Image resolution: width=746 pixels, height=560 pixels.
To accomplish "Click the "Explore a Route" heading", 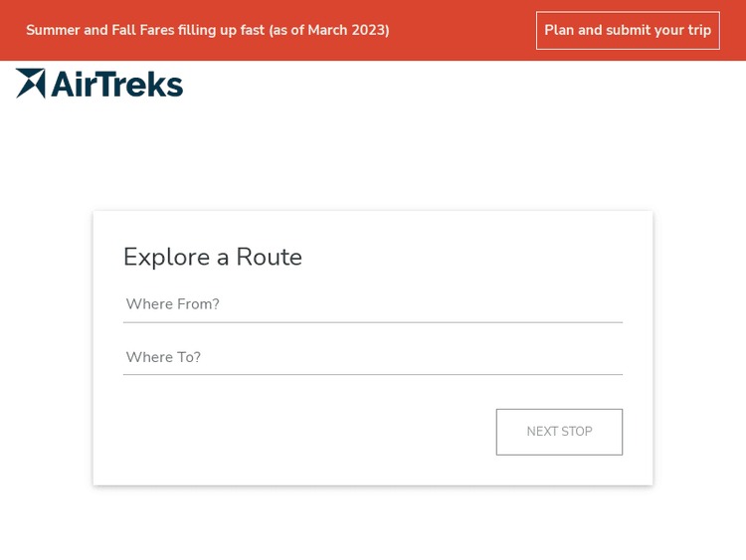I will (212, 257).
